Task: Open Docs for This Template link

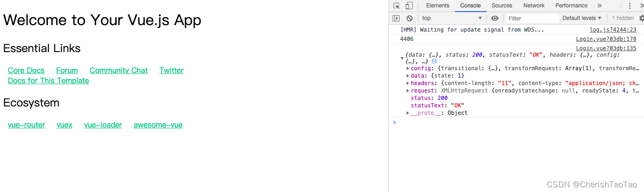Action: tap(48, 81)
